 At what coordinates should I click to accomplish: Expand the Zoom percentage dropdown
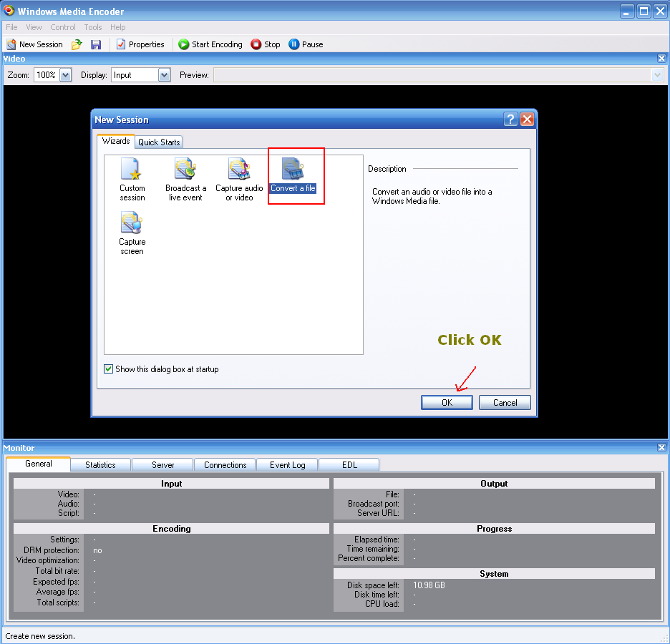coord(66,75)
